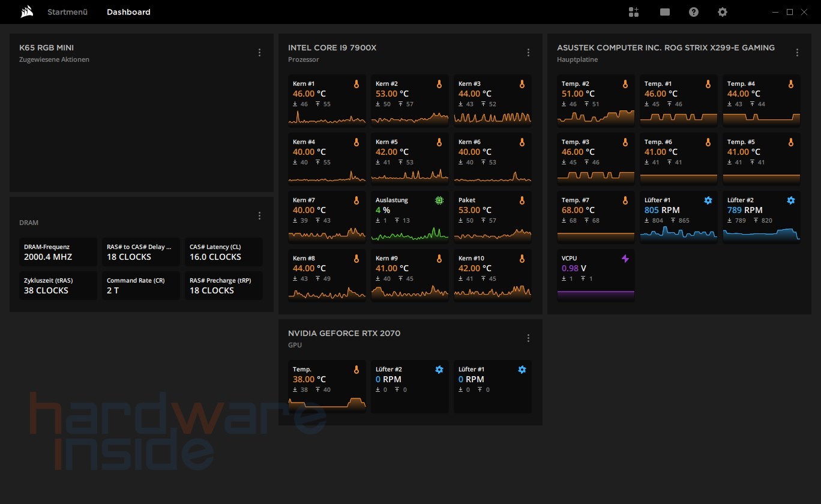Screen dimensions: 821x504
Task: Click the DRAM-Frequenz 2000.4 MHZ tile
Action: [58, 252]
